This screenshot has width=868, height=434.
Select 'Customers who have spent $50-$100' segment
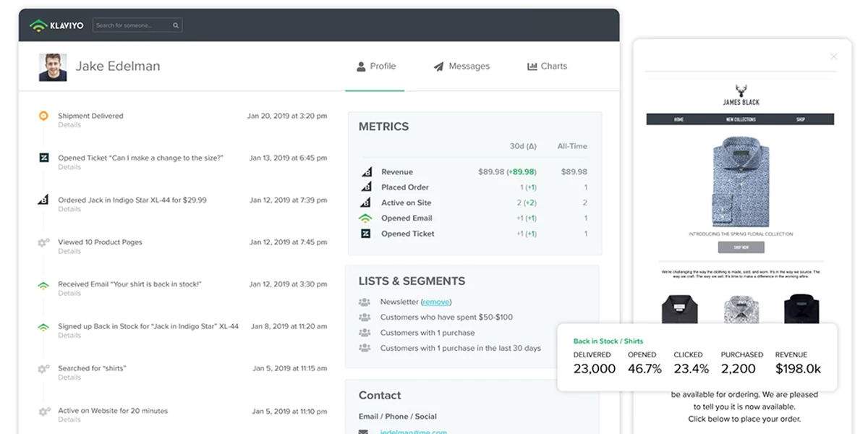tap(447, 318)
